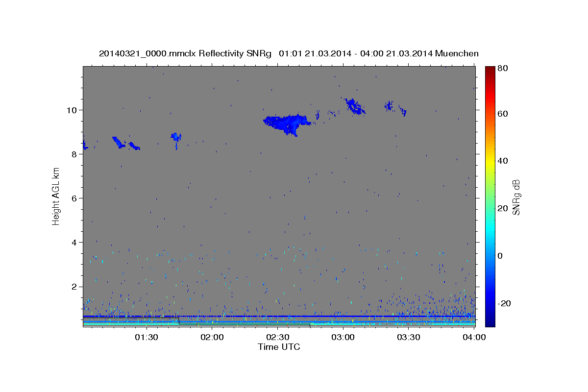The width and height of the screenshot is (588, 392).
Task: Click the 04:00 time tick label
Action: [474, 338]
